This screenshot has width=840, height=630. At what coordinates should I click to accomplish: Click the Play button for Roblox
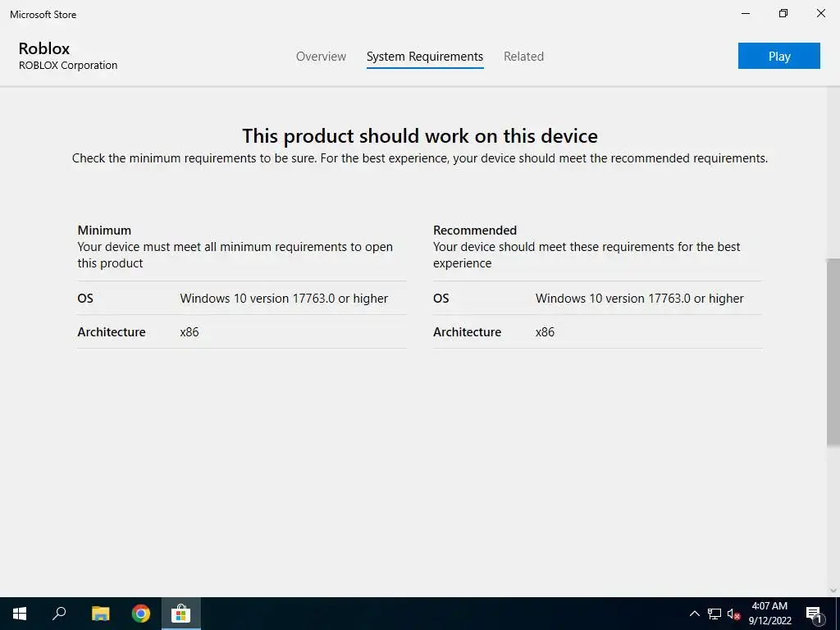tap(779, 56)
